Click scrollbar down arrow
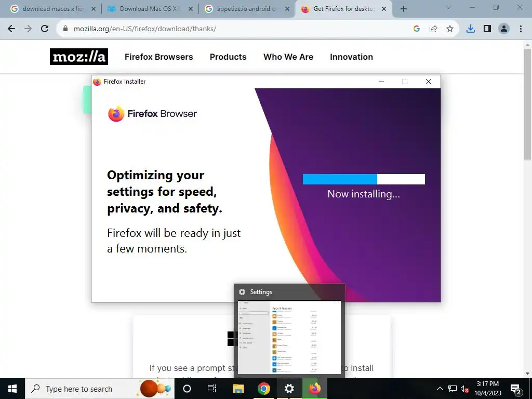 528,374
